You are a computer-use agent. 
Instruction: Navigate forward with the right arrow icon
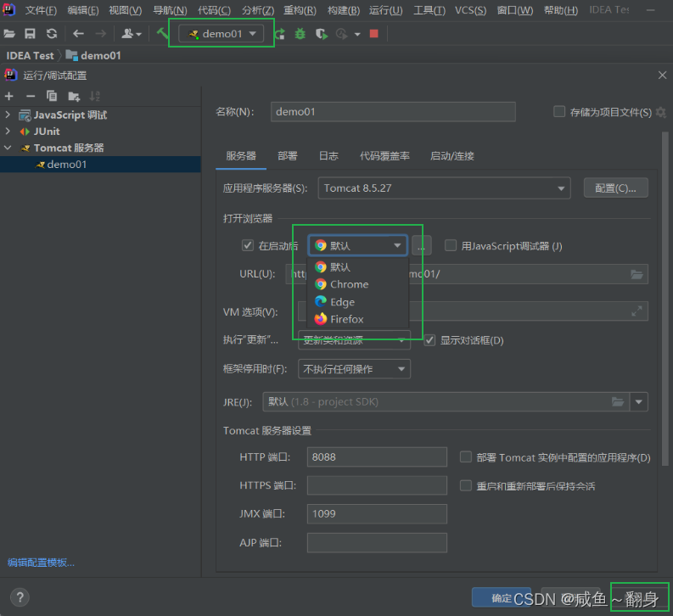tap(100, 33)
